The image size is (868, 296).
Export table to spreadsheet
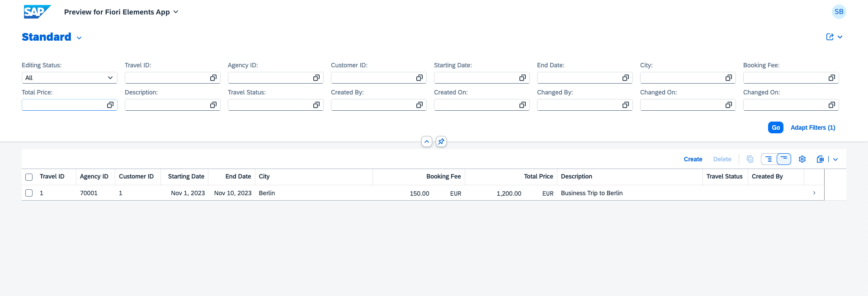coord(821,159)
